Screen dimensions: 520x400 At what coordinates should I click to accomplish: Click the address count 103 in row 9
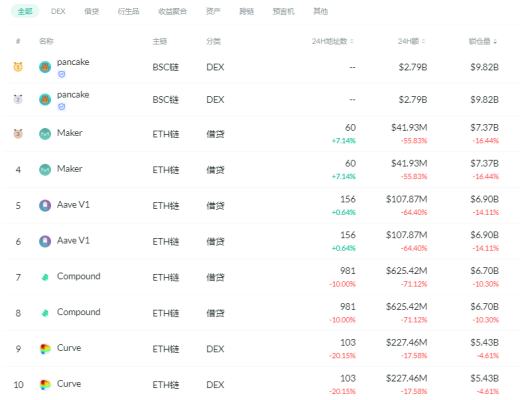[x=348, y=343]
